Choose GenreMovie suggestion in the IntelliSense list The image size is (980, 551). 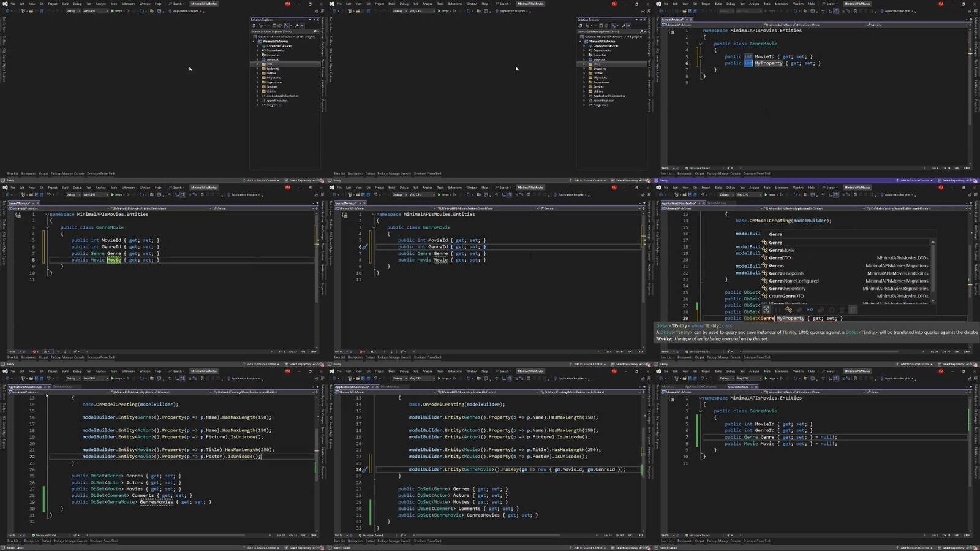pos(782,250)
